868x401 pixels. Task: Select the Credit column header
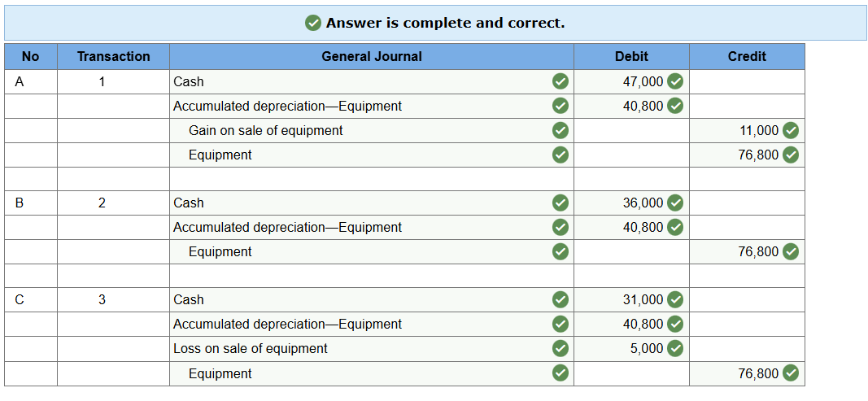pos(747,56)
